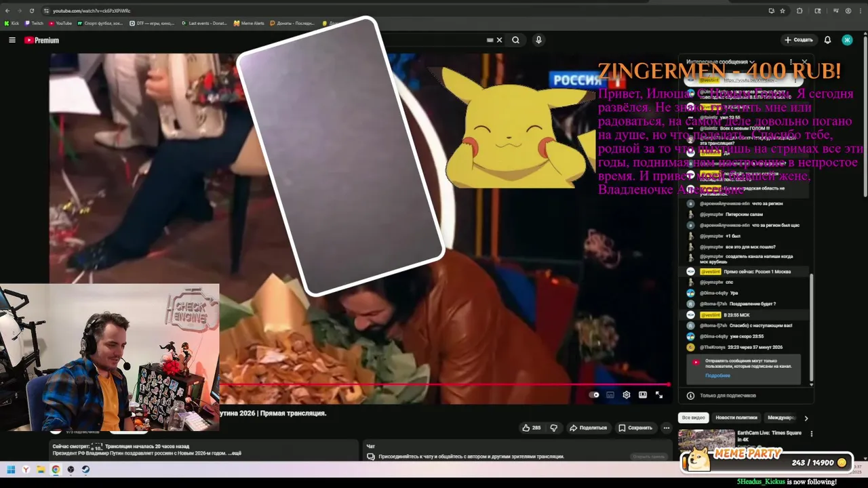The image size is (868, 488).
Task: Like the video with 285 likes
Action: pyautogui.click(x=531, y=428)
